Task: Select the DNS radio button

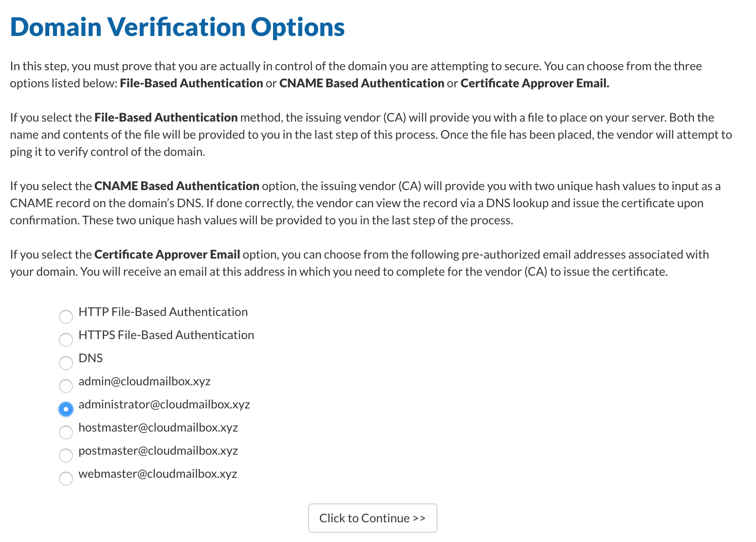Action: click(x=66, y=363)
